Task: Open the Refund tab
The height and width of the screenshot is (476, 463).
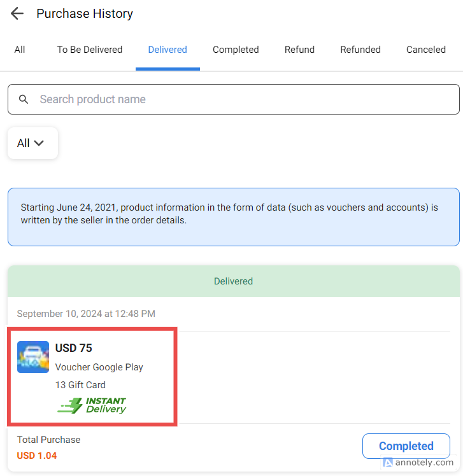Action: pos(299,50)
